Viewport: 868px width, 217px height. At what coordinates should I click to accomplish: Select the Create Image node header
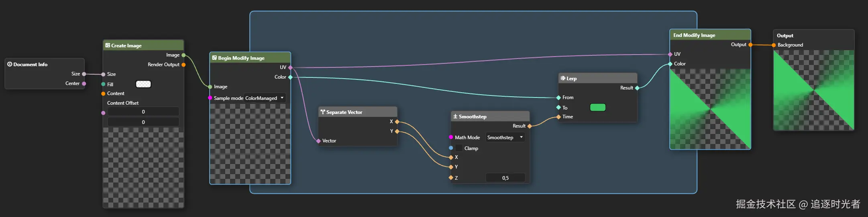pos(143,45)
